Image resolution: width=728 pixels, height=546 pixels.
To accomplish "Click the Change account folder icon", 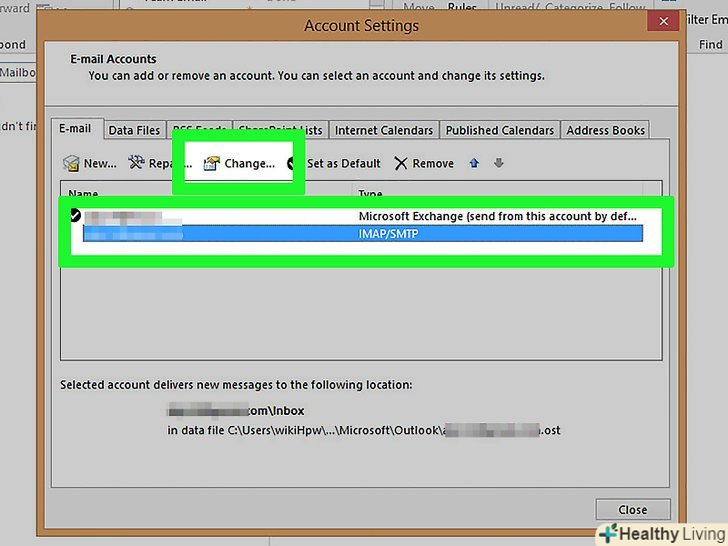I will [x=211, y=163].
